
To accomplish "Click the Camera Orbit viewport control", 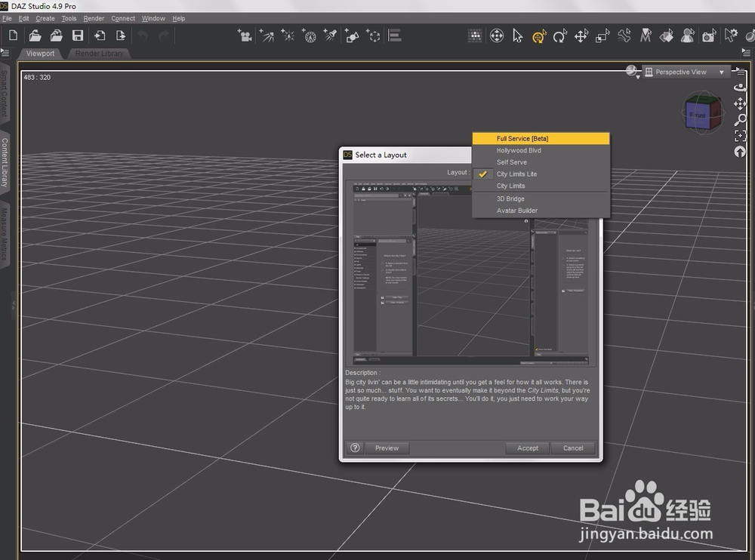I will [x=740, y=87].
